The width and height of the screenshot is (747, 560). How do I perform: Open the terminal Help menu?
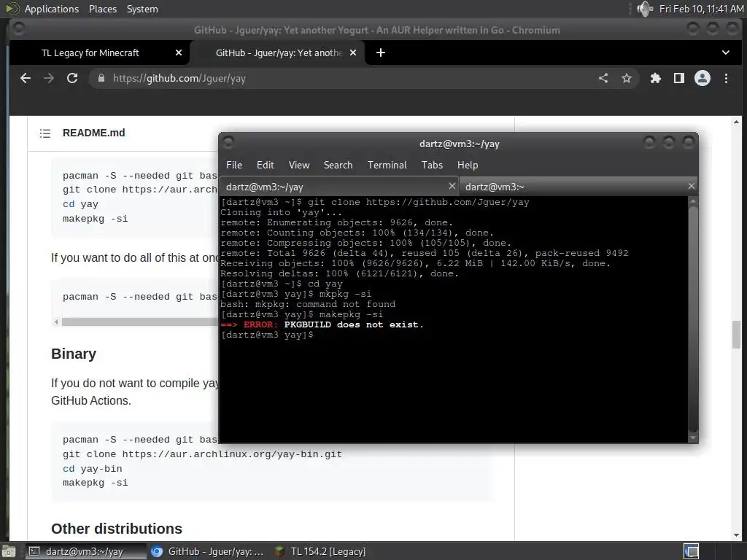(468, 165)
